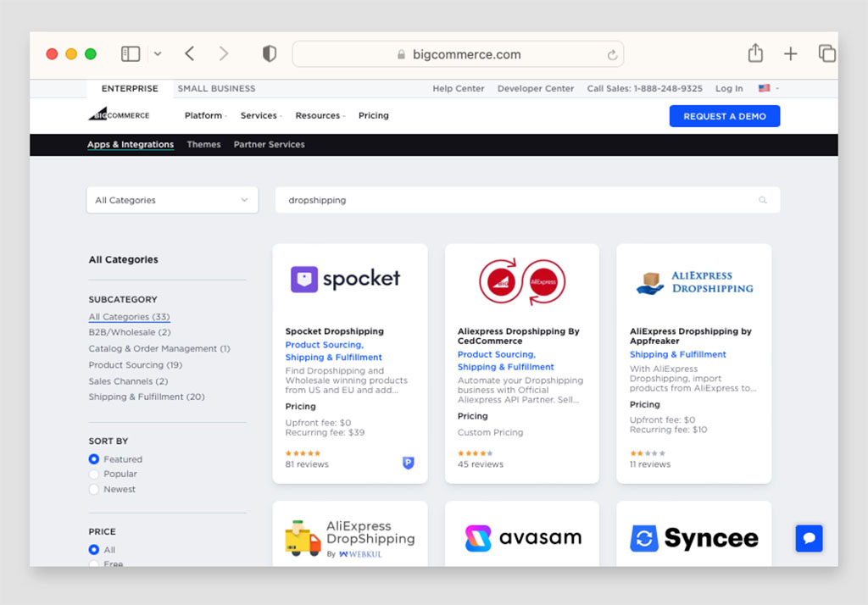Open the Developer Center link
Screen dimensions: 868x605
536,89
